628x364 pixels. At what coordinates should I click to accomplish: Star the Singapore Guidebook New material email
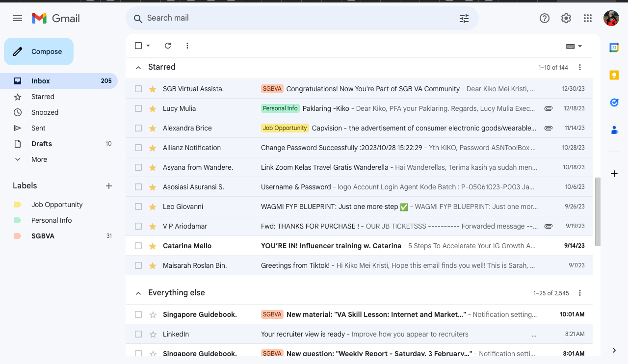pyautogui.click(x=153, y=314)
